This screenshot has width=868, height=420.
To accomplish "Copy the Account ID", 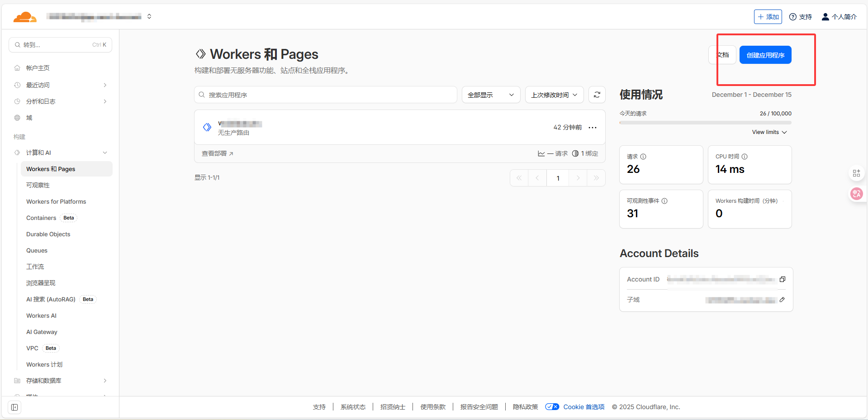I will (783, 279).
